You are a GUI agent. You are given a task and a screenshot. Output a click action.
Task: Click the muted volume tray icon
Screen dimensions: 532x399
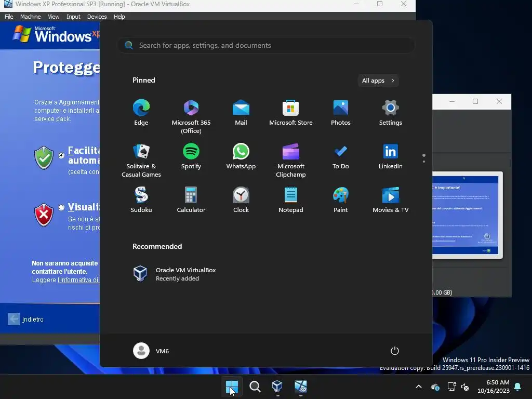click(465, 387)
